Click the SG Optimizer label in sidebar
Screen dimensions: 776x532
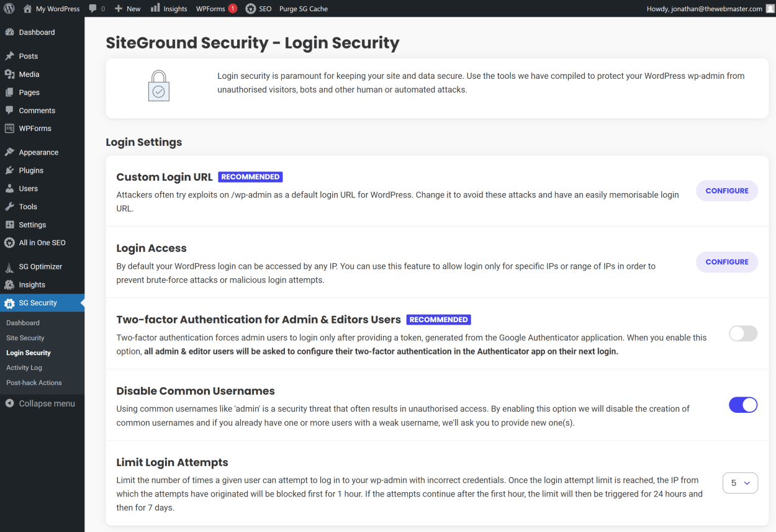click(x=40, y=266)
